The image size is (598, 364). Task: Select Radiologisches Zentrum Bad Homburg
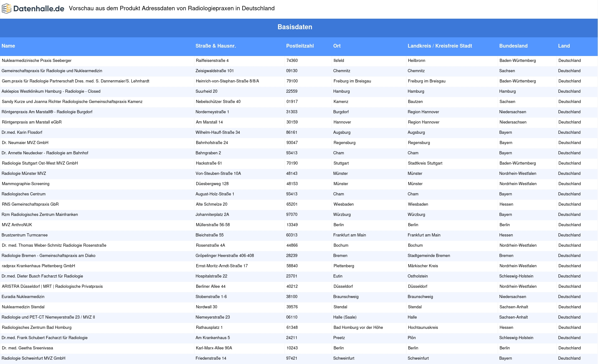click(x=36, y=328)
